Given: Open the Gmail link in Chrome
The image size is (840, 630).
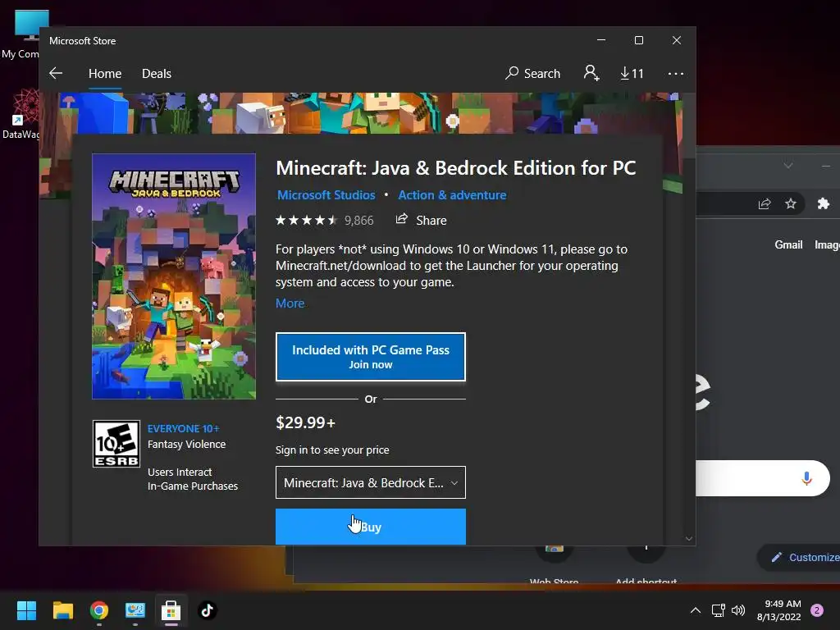Looking at the screenshot, I should point(788,244).
